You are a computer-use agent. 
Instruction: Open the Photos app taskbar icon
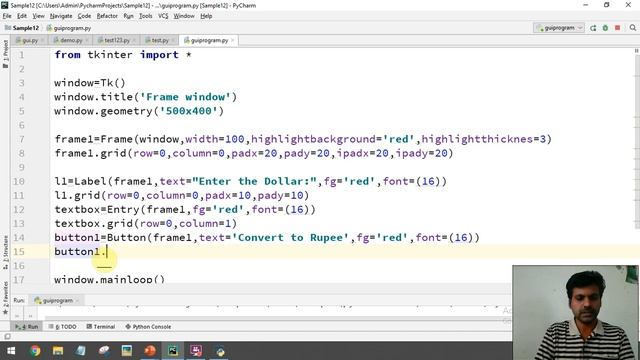(127, 351)
